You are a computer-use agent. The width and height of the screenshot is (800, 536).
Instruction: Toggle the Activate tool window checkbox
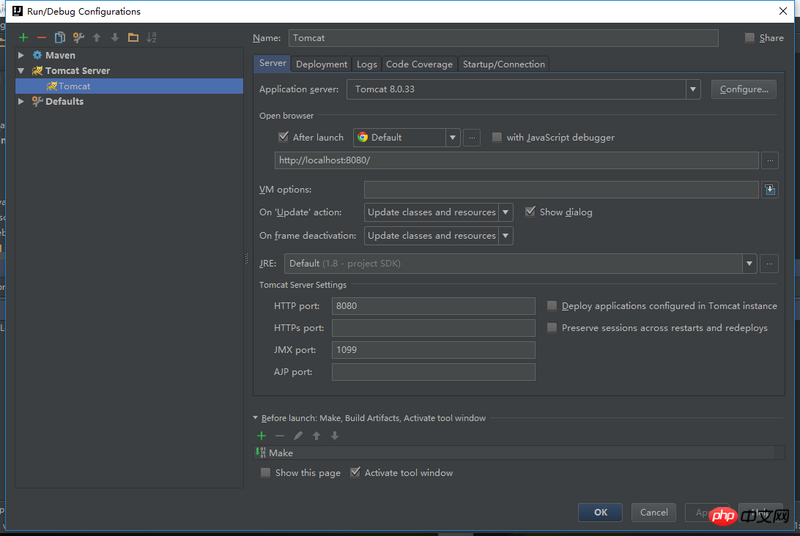click(355, 472)
